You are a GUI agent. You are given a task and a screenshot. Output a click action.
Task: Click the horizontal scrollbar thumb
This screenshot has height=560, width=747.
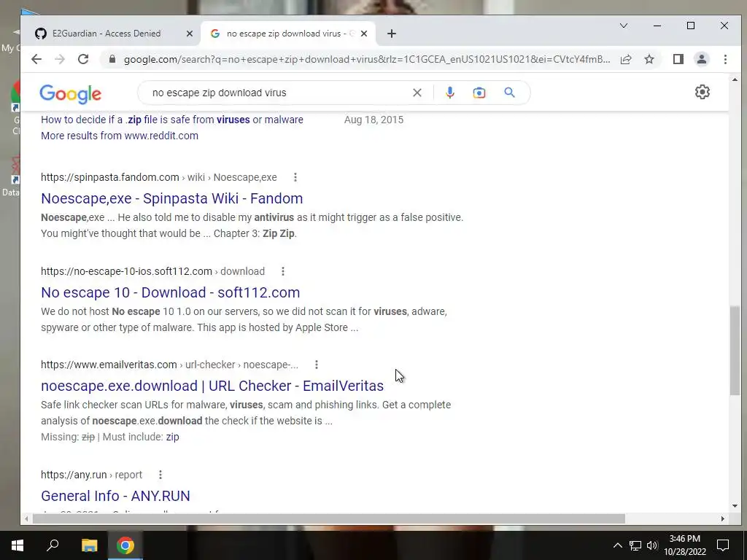[329, 518]
